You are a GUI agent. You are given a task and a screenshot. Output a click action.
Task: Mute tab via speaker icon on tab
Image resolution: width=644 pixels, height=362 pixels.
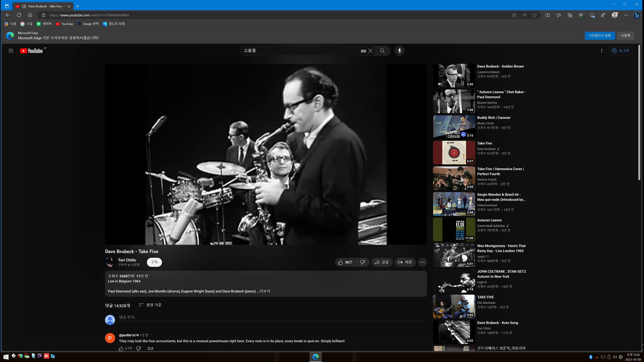coord(24,6)
